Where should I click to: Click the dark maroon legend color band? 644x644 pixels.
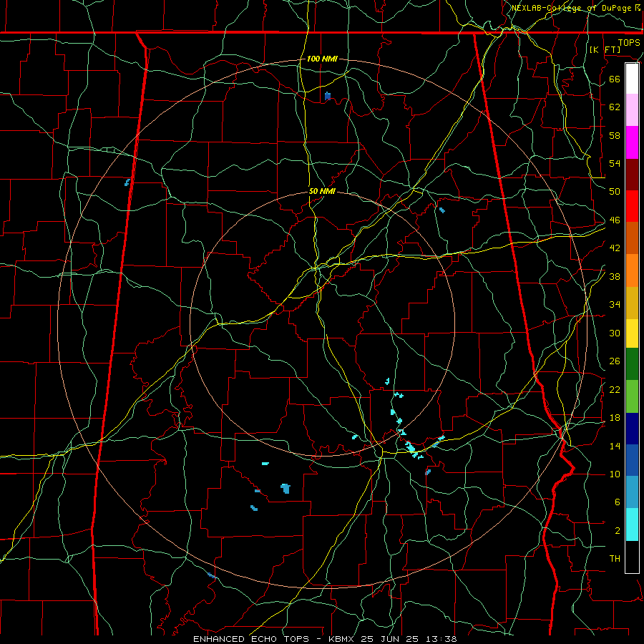(x=632, y=175)
